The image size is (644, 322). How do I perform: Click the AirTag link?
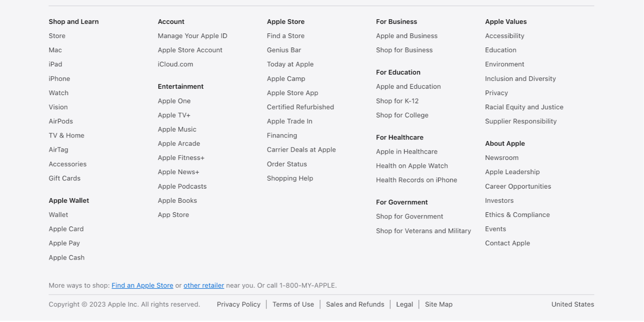point(58,150)
